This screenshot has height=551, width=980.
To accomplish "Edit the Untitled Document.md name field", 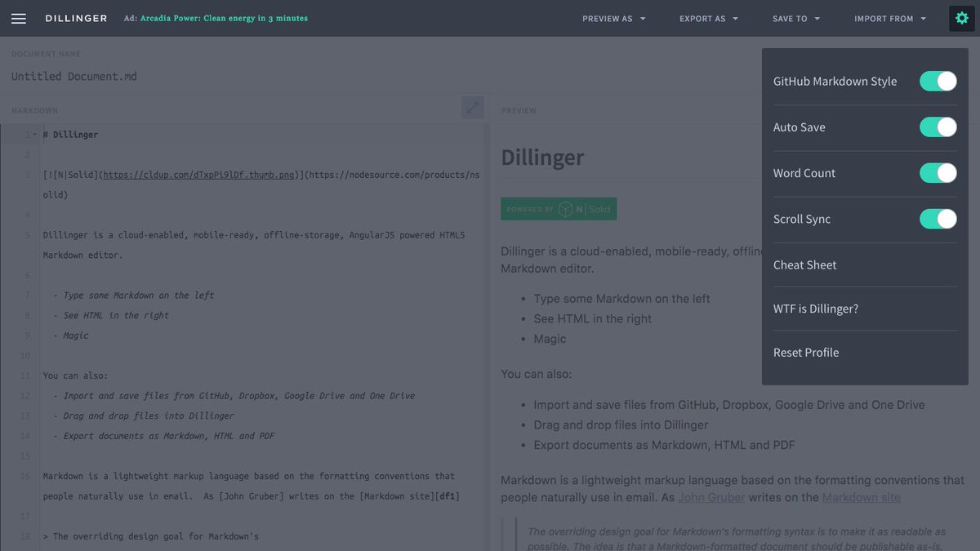I will [x=74, y=77].
